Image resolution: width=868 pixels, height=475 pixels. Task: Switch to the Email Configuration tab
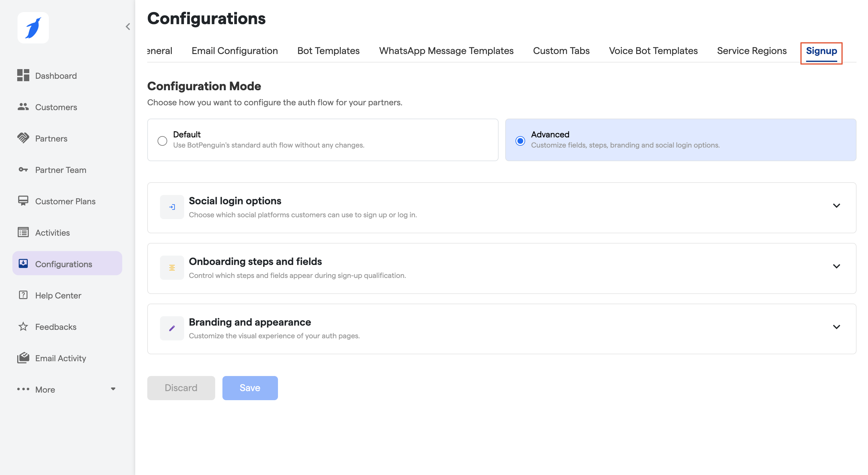[235, 51]
